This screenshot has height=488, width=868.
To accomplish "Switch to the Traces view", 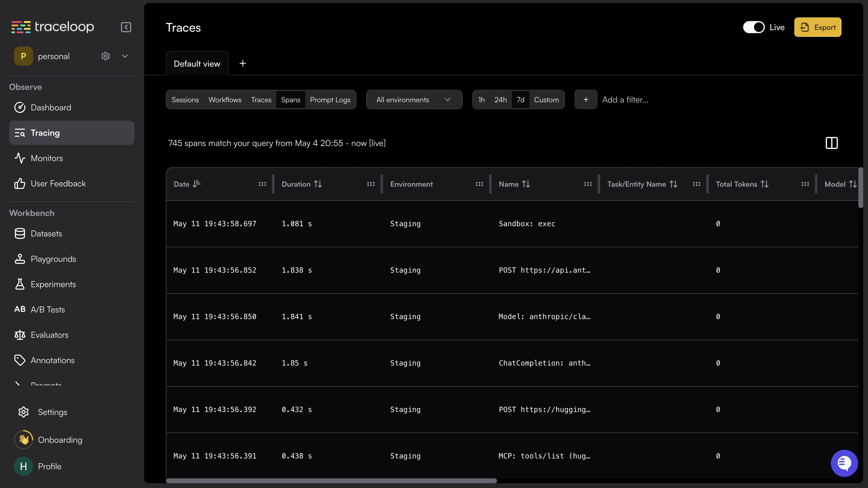I will pos(261,100).
